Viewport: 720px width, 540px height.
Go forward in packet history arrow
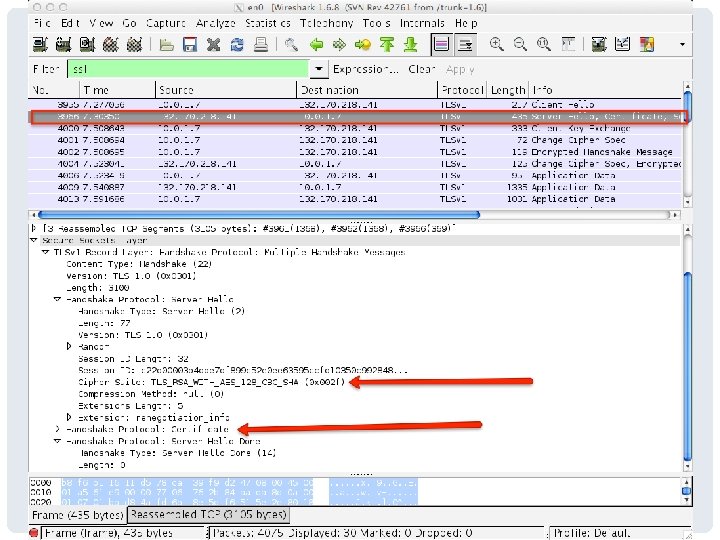tap(339, 45)
